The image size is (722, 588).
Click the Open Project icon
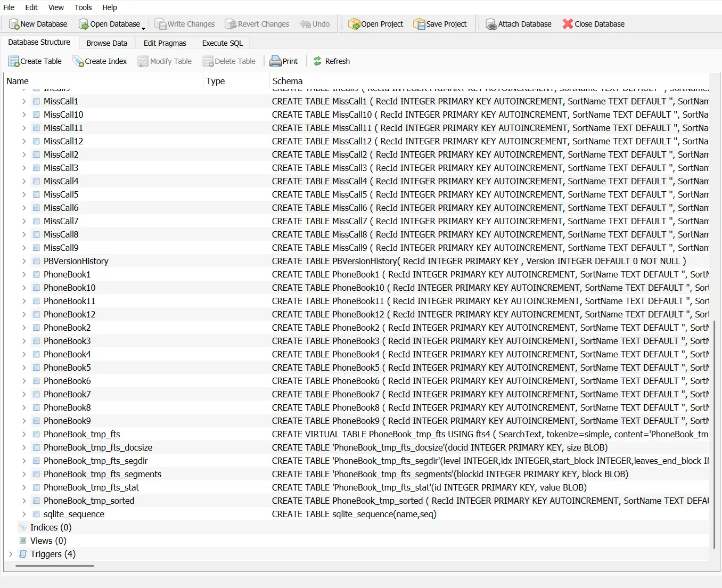(354, 24)
